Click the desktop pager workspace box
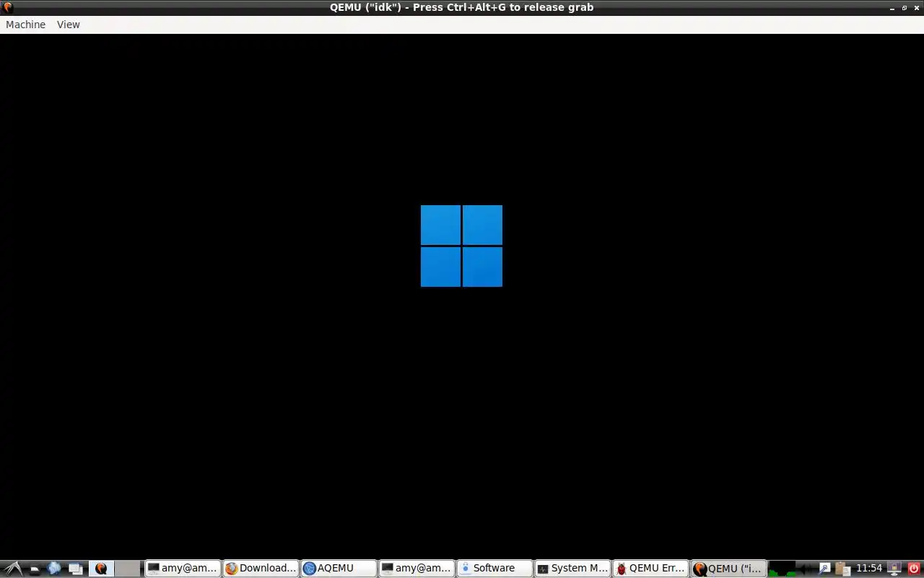The image size is (924, 578). pyautogui.click(x=128, y=569)
